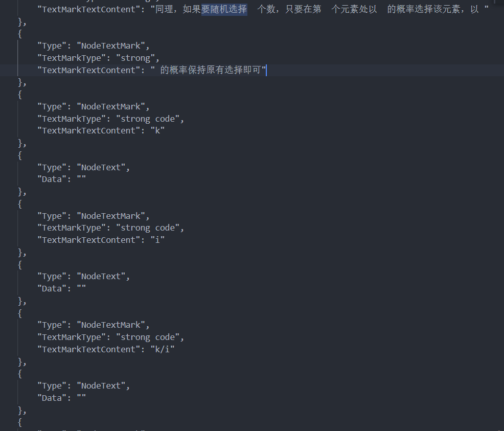This screenshot has height=431, width=504.
Task: Click the phrase "个元素处以"
Action: 354,9
